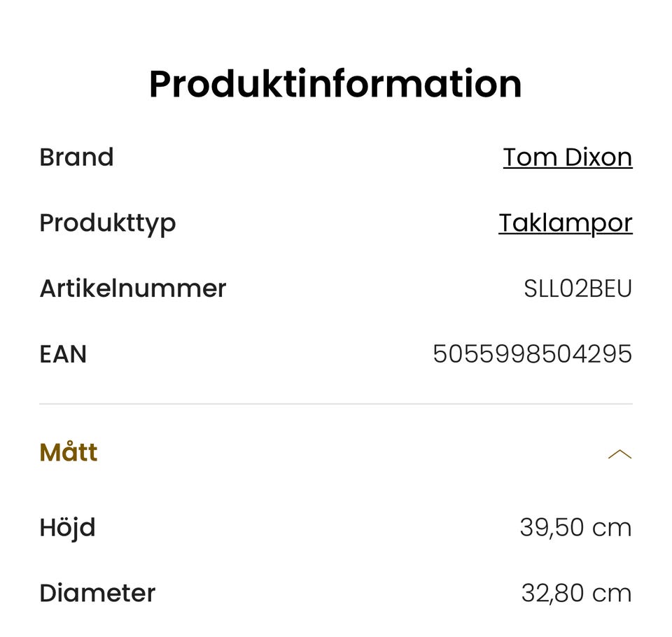Image resolution: width=672 pixels, height=637 pixels.
Task: Click the Produktinformation heading
Action: [x=335, y=84]
